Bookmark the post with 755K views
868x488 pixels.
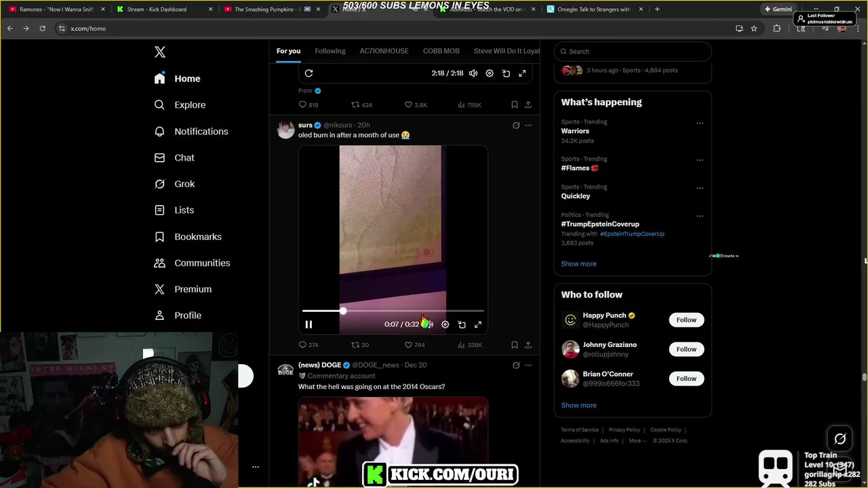tap(514, 105)
